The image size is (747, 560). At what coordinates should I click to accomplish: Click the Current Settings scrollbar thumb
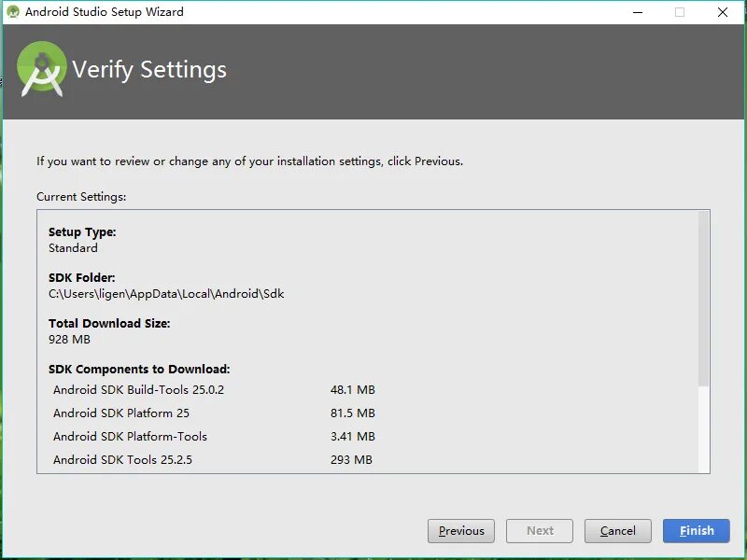[703, 299]
